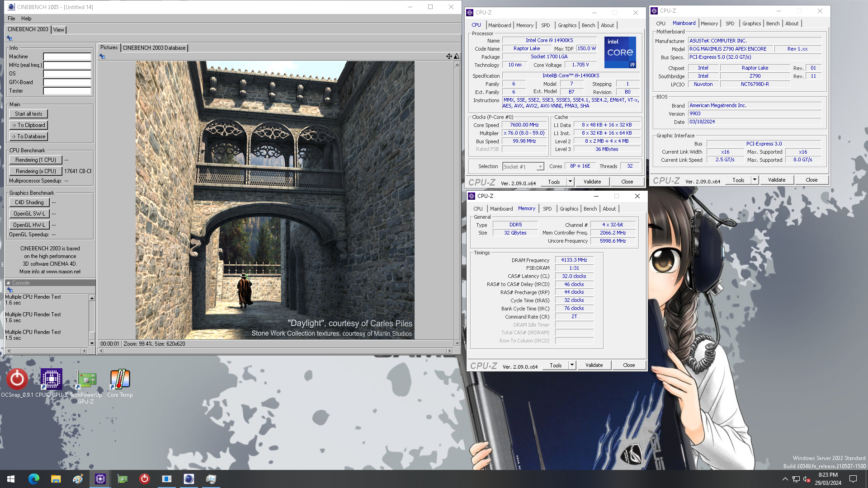Show hidden system tray icons chevron
The image size is (868, 488).
click(x=785, y=479)
